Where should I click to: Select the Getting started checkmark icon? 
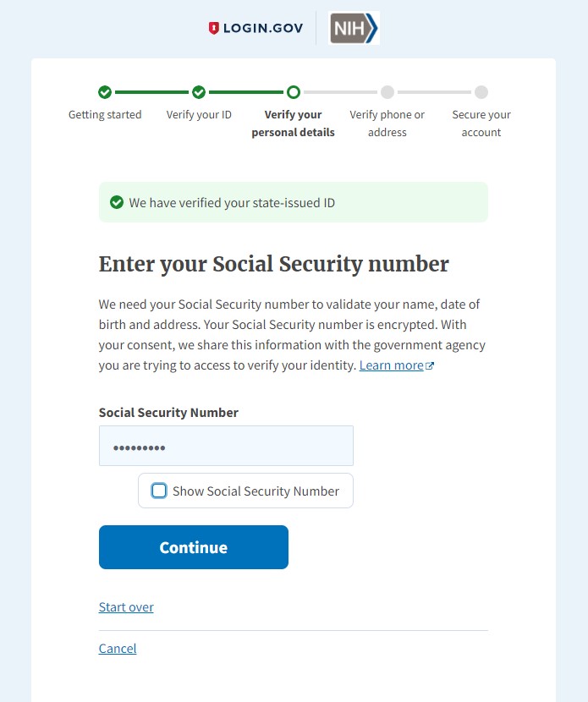pyautogui.click(x=105, y=92)
